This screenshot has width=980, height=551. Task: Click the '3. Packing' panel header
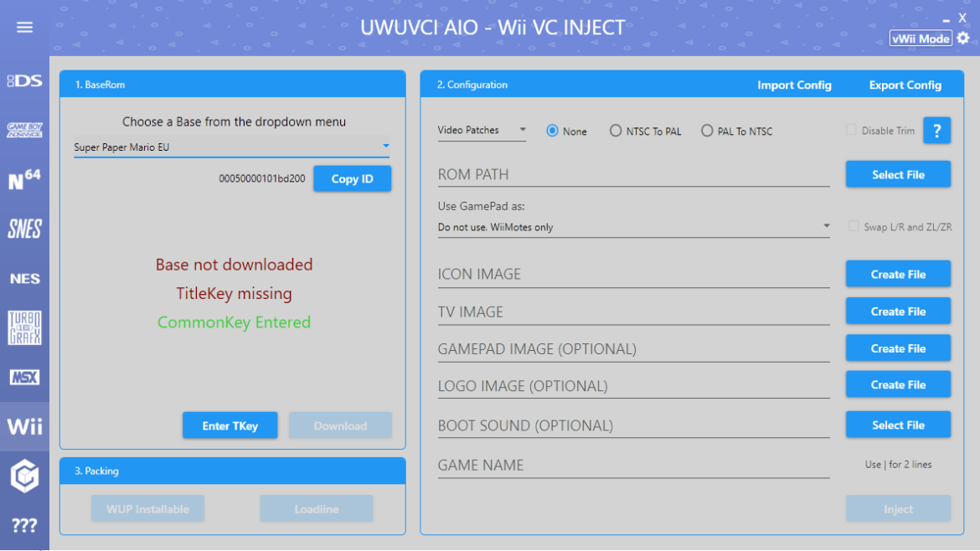(x=233, y=471)
